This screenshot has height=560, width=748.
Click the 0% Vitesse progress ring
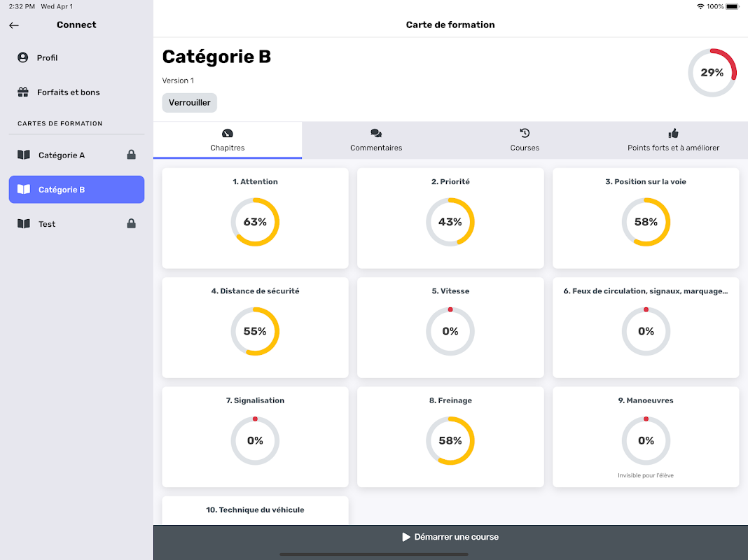coord(450,331)
